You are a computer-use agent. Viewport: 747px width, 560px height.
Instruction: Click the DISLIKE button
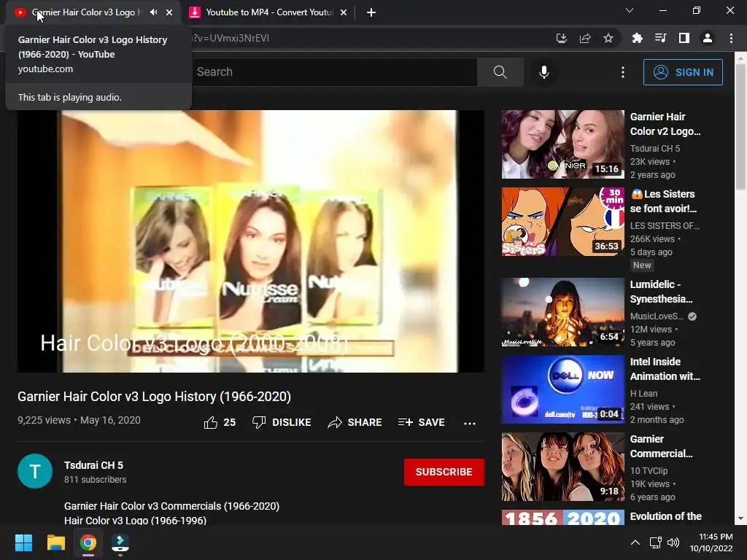(282, 422)
